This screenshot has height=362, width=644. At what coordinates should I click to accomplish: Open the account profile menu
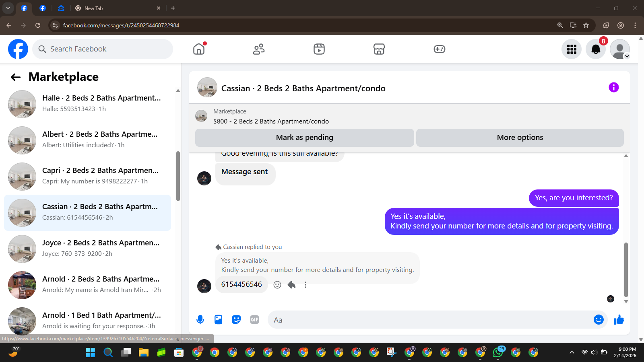[620, 49]
